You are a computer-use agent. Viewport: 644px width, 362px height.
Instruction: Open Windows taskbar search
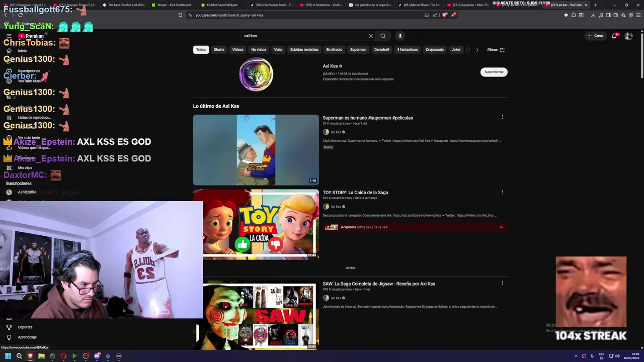(x=19, y=356)
